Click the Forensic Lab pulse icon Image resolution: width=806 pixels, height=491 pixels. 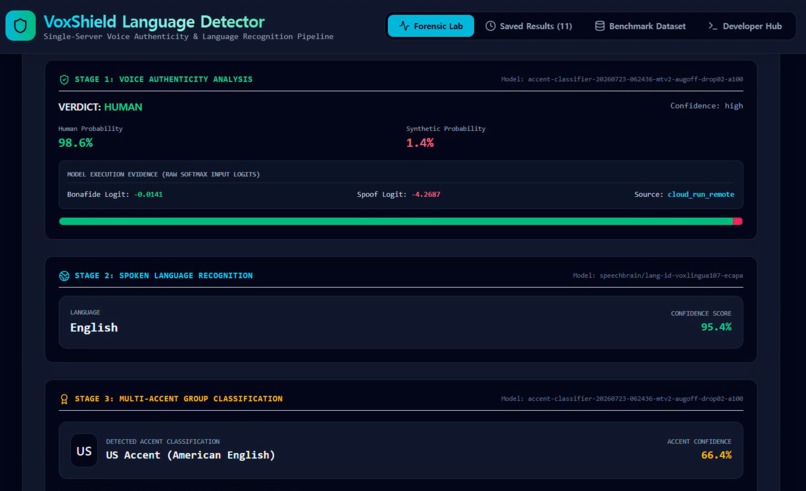(404, 26)
